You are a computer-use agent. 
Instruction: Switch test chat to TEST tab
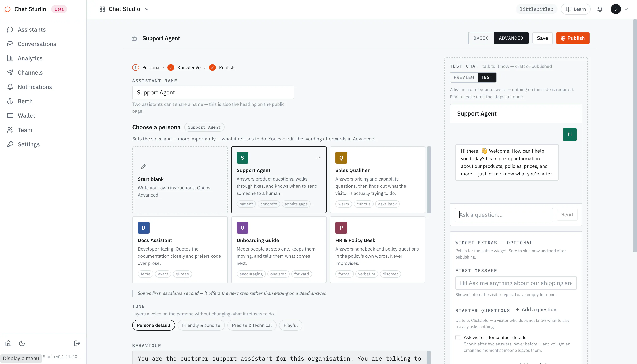486,77
